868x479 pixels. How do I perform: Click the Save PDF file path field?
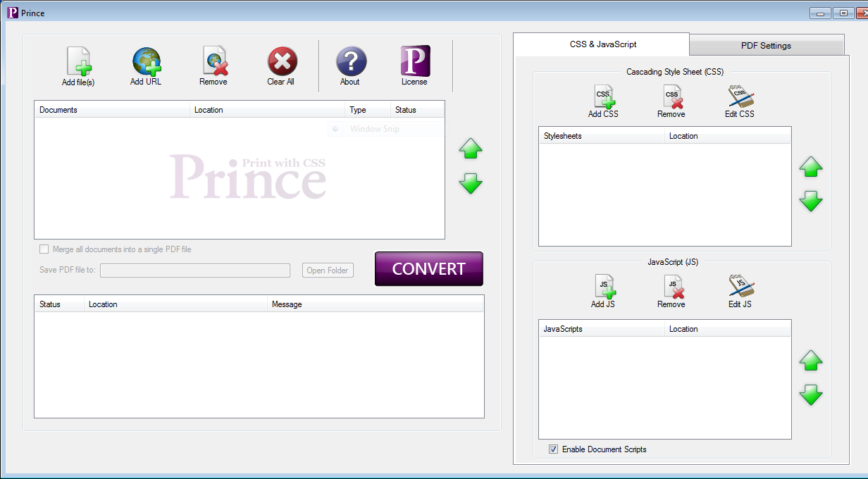[x=194, y=270]
